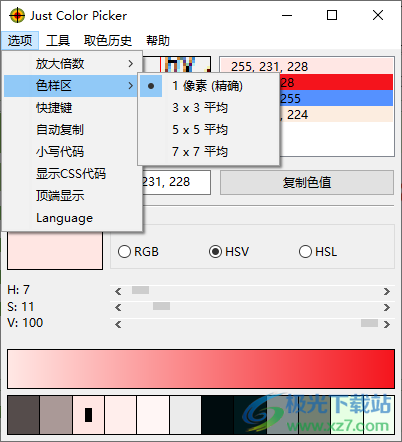The width and height of the screenshot is (402, 442).
Task: Click right arrow of H slider
Action: pos(387,292)
